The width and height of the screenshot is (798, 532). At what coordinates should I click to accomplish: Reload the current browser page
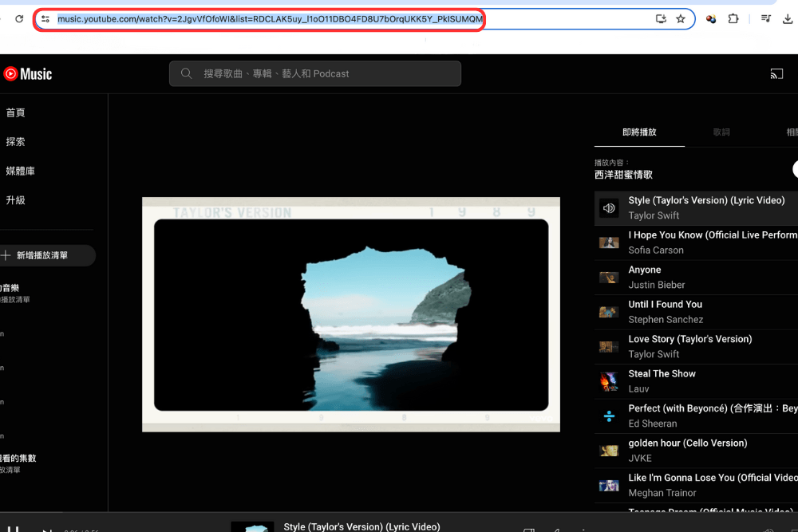19,19
